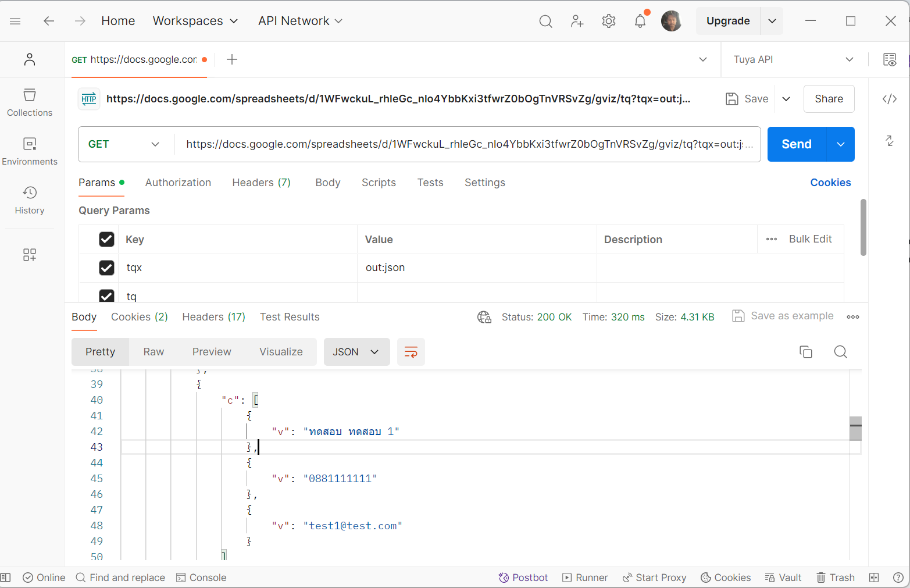Open the help question mark icon

[898, 578]
